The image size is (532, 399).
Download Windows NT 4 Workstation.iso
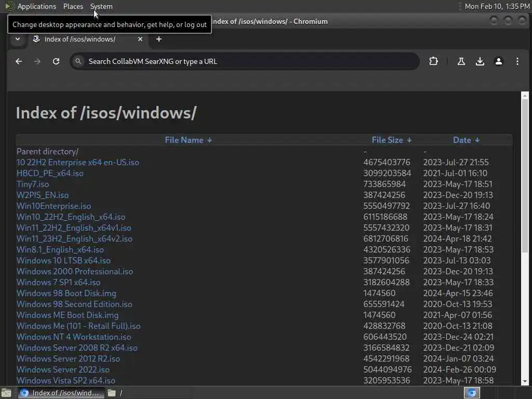point(74,337)
